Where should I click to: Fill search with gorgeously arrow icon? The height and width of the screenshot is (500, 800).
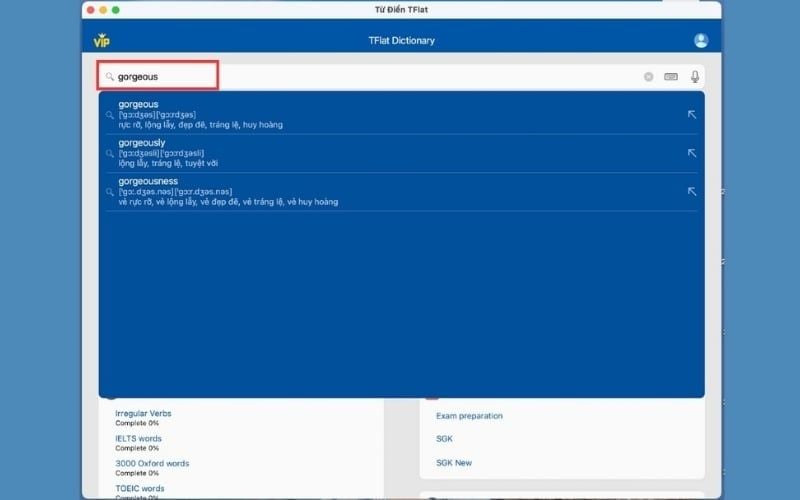(x=692, y=153)
